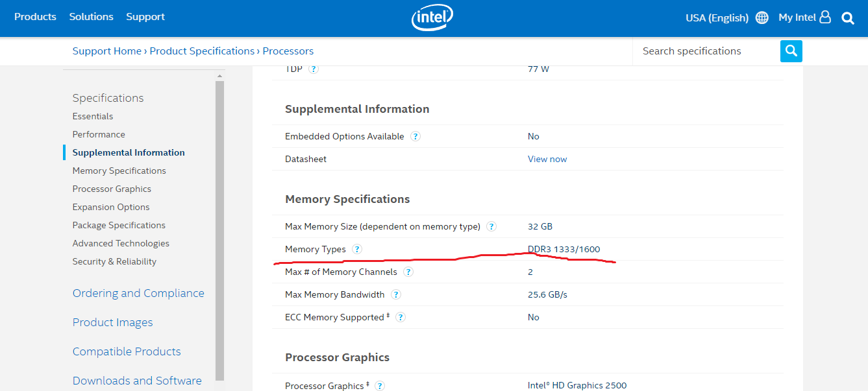Expand Ordering and Compliance section

pyautogui.click(x=138, y=293)
